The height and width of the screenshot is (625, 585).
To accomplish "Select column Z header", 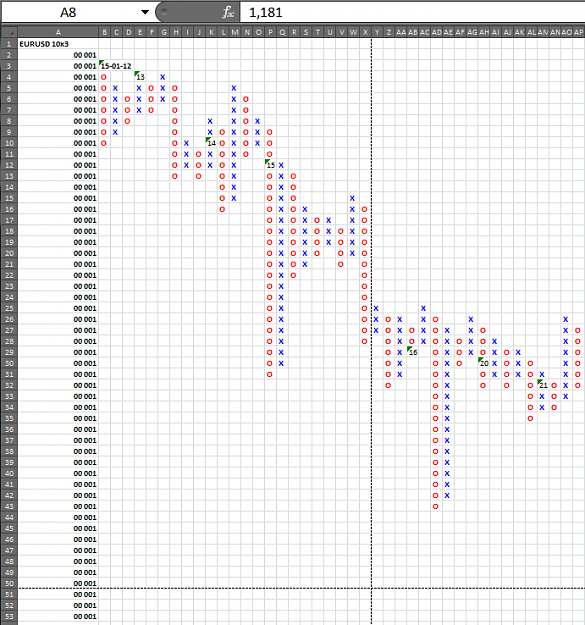I will tap(389, 32).
